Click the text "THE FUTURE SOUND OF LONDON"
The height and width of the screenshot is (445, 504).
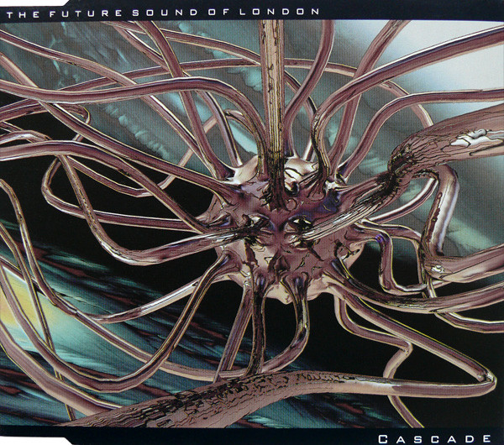163,13
